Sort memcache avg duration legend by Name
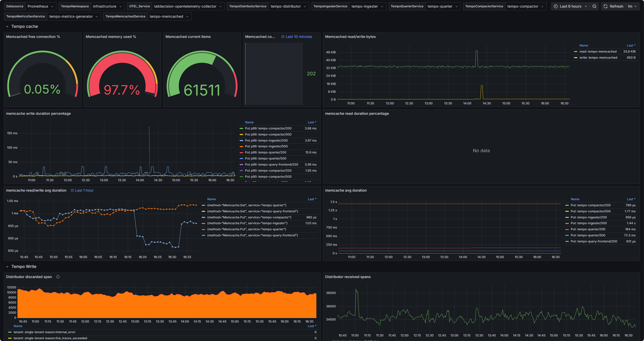The width and height of the screenshot is (644, 341). pos(575,199)
